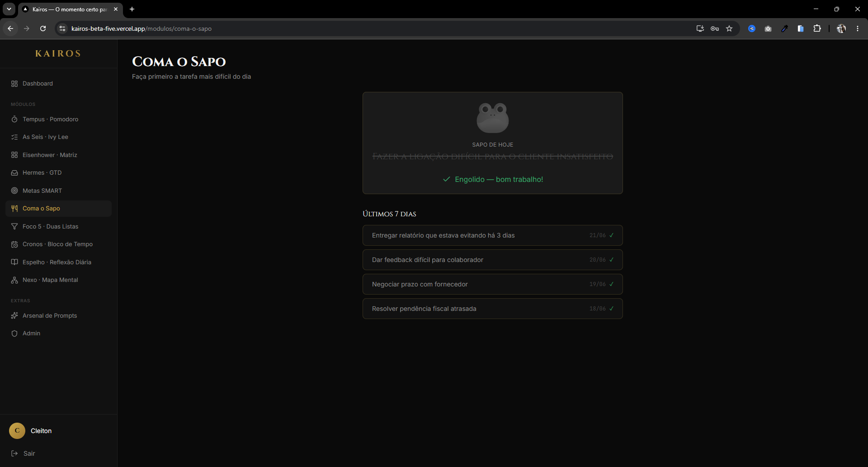Toggle checkmark on Entregar relatório entry
The width and height of the screenshot is (868, 467).
pos(611,235)
